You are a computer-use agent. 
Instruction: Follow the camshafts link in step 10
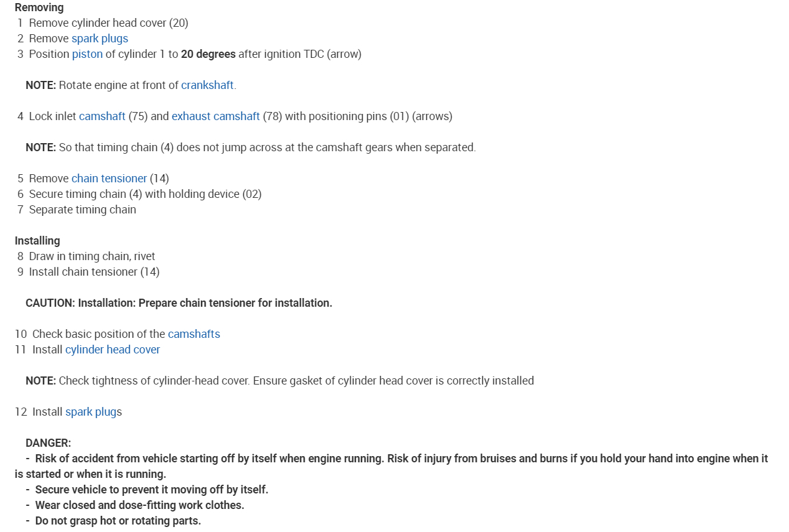(x=194, y=334)
